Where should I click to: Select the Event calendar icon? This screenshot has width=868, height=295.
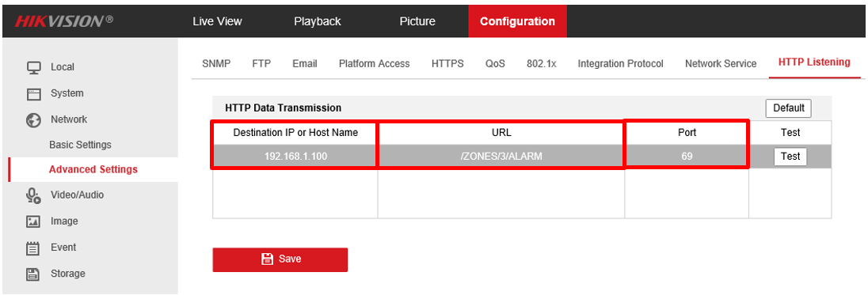[34, 248]
